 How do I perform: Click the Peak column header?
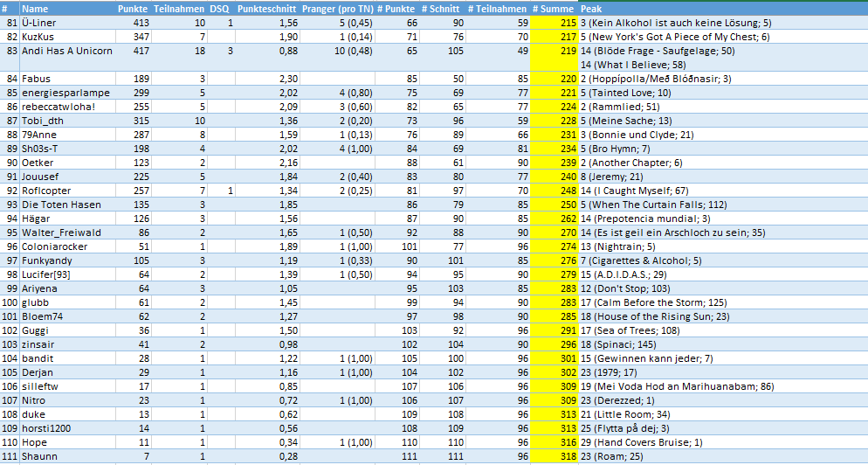coord(591,8)
